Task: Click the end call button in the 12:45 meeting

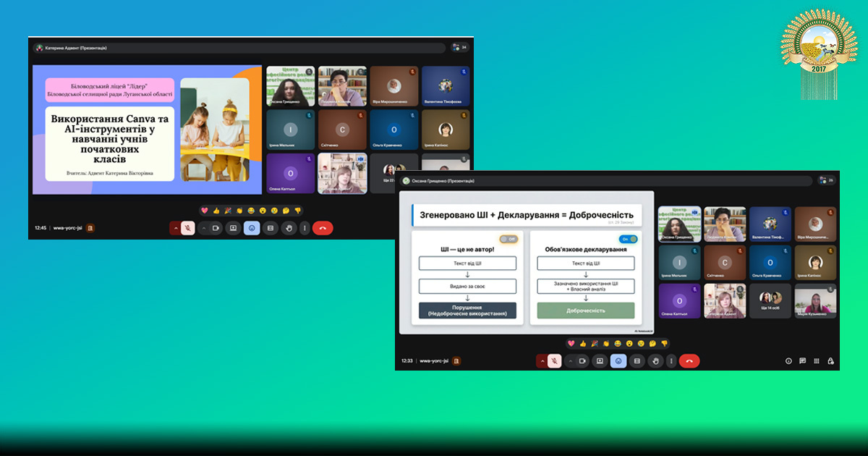Action: (x=323, y=228)
